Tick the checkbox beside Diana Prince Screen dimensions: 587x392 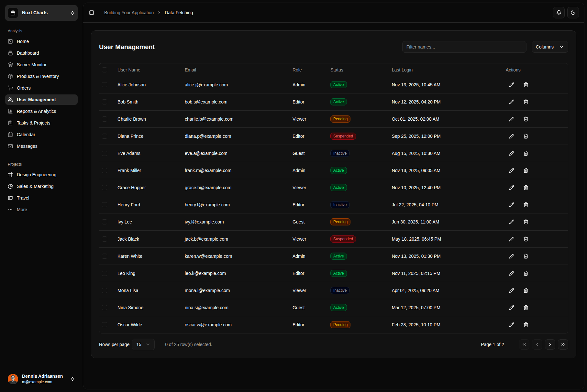[x=105, y=136]
